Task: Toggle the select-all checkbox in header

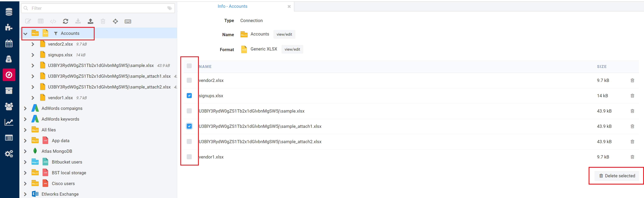Action: (189, 66)
